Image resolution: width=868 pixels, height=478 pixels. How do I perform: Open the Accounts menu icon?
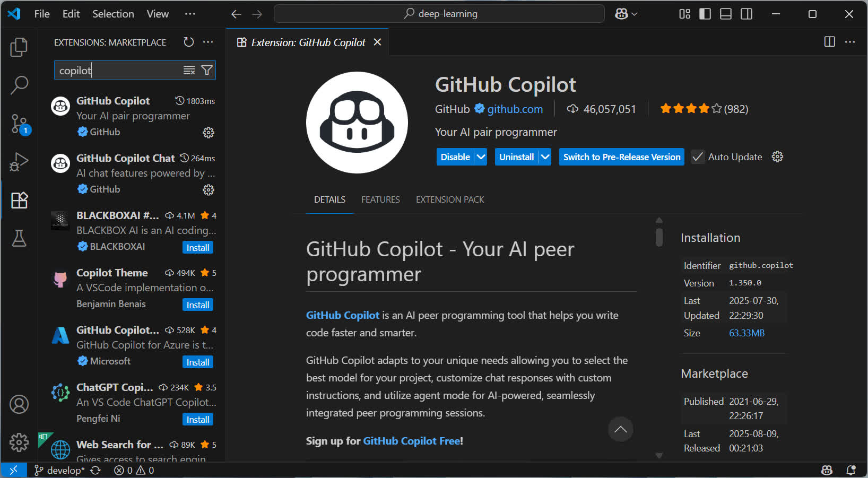coord(19,404)
